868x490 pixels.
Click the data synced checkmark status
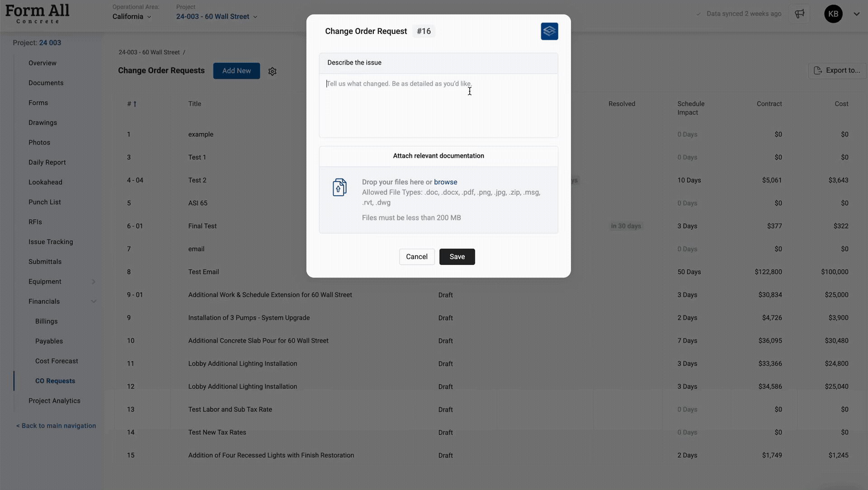[x=698, y=14]
